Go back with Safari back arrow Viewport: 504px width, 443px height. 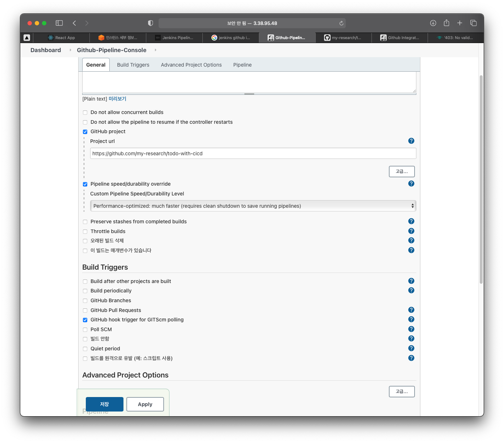(x=74, y=23)
